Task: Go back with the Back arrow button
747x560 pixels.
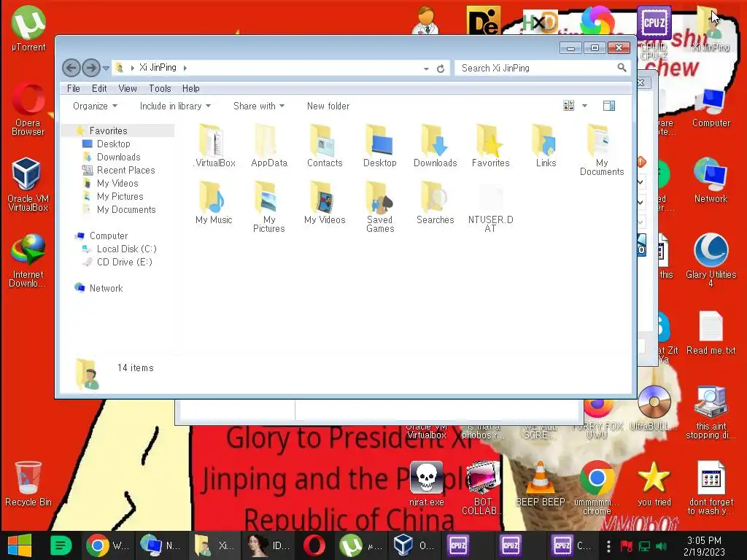Action: [x=71, y=68]
